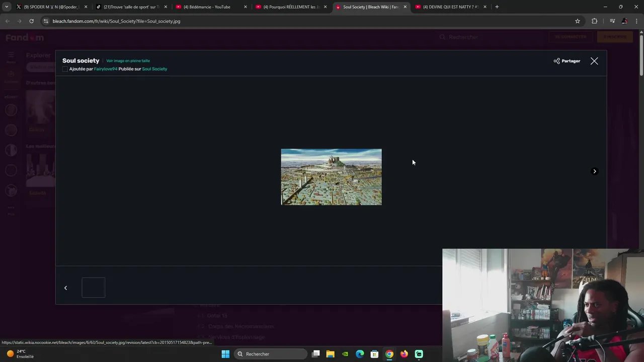The height and width of the screenshot is (362, 644).
Task: Open the 24°C Ensoleillé weather widget
Action: point(20,354)
